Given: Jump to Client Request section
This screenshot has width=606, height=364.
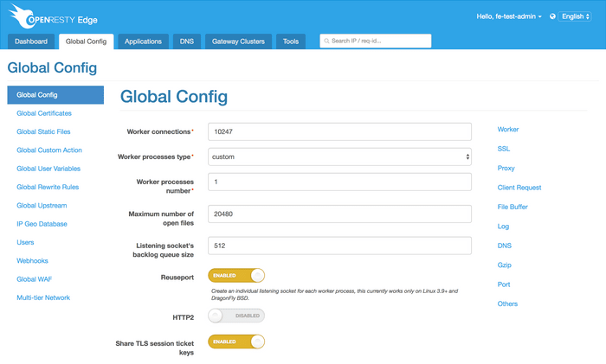Looking at the screenshot, I should pos(519,188).
